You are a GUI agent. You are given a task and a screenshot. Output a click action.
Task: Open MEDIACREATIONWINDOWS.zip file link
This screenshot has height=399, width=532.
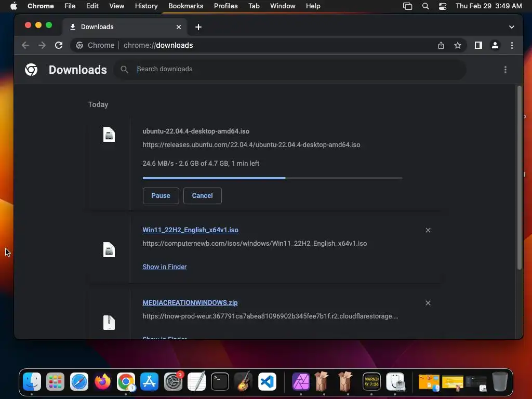tap(190, 303)
